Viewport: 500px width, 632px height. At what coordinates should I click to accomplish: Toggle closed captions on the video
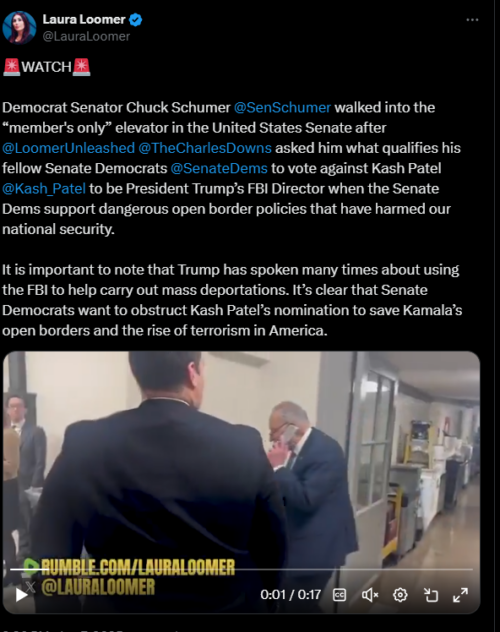[x=339, y=595]
